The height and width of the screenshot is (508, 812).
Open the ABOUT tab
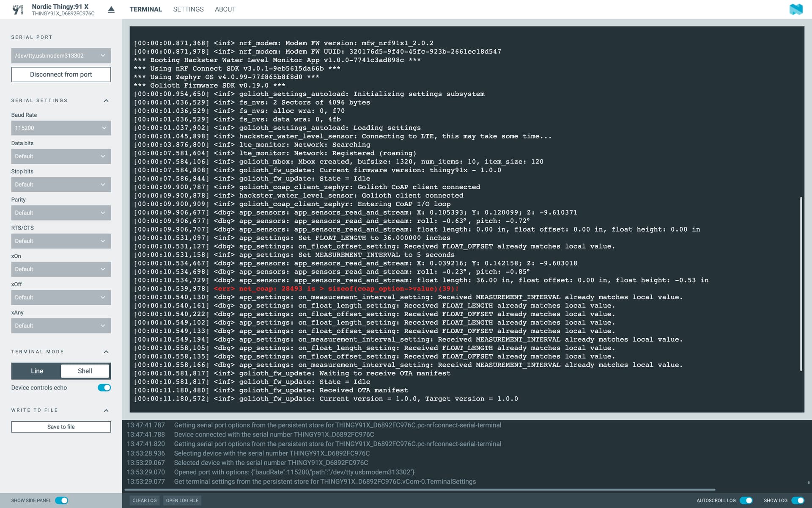[225, 9]
